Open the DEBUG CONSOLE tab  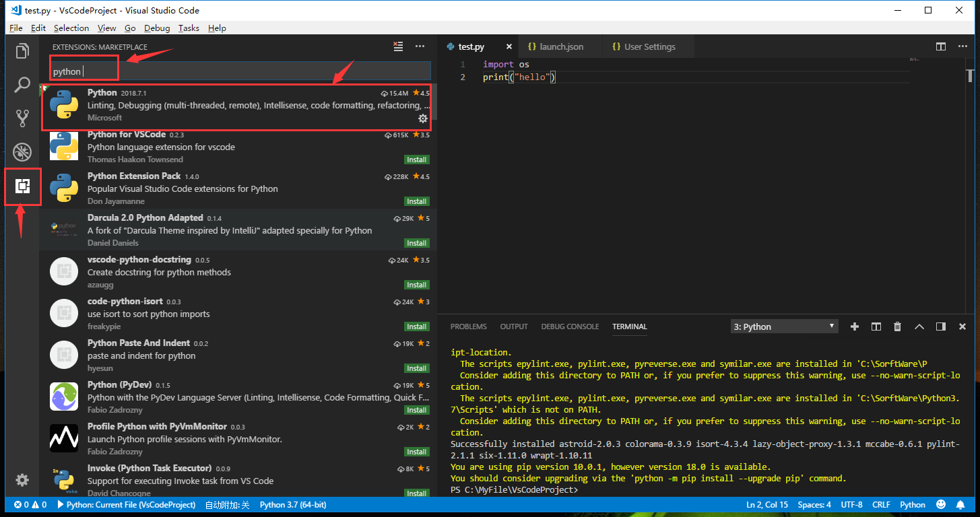pyautogui.click(x=570, y=326)
